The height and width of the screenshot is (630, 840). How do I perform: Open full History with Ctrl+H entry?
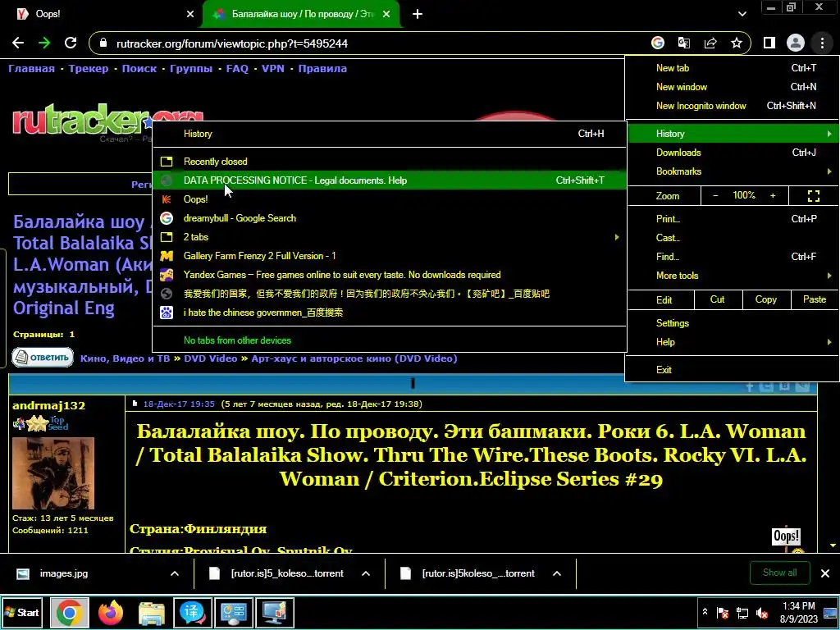pyautogui.click(x=390, y=134)
